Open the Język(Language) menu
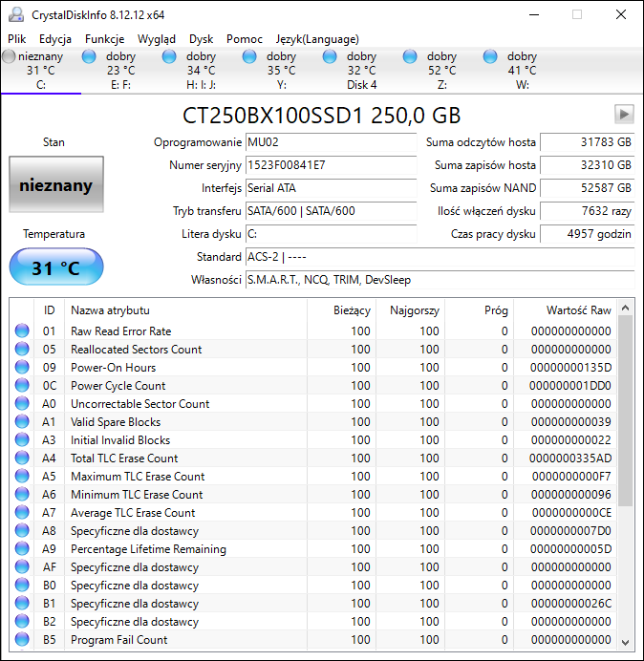Screen dimensions: 644x661 tap(316, 39)
